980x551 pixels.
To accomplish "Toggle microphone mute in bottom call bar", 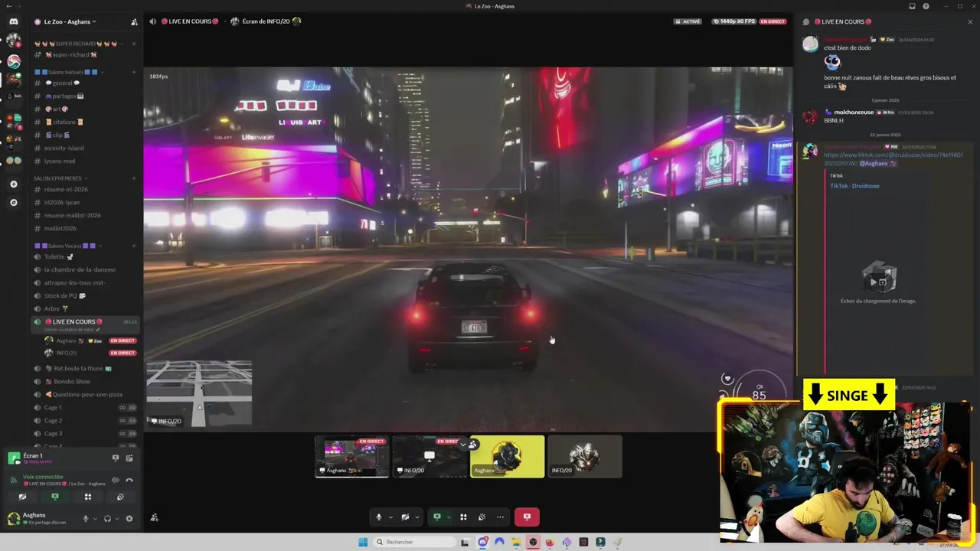I will (x=378, y=517).
